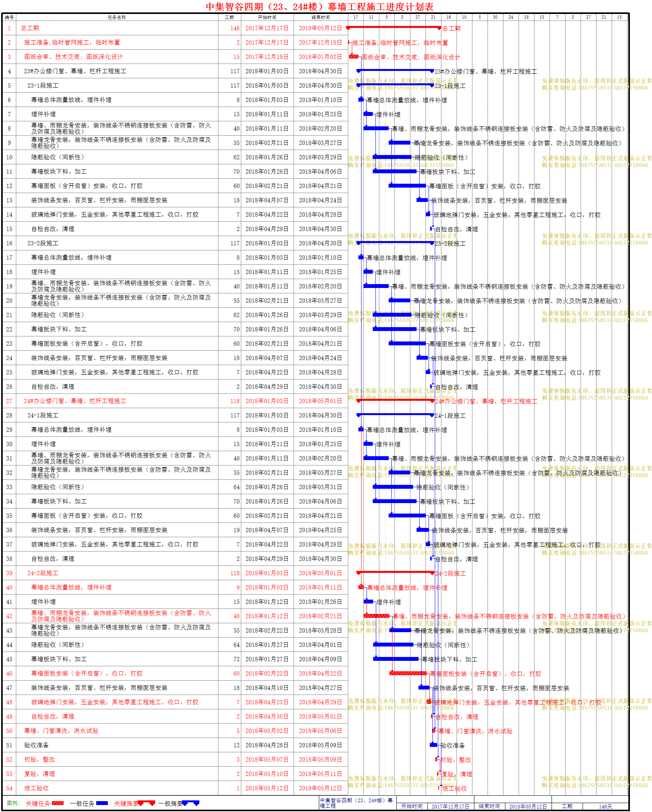Screen dimensions: 652x812
Task: Click the blue summary bar labeled 24-1段施工
Action: pyautogui.click(x=395, y=415)
